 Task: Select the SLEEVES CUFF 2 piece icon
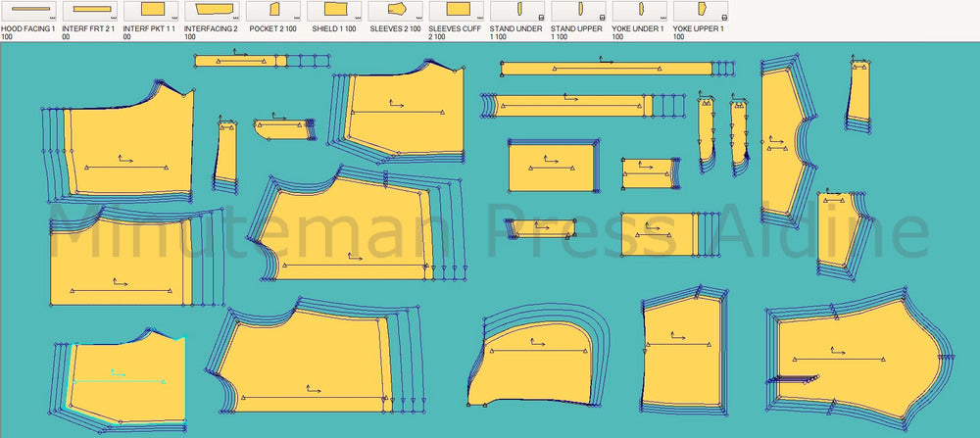pyautogui.click(x=457, y=11)
